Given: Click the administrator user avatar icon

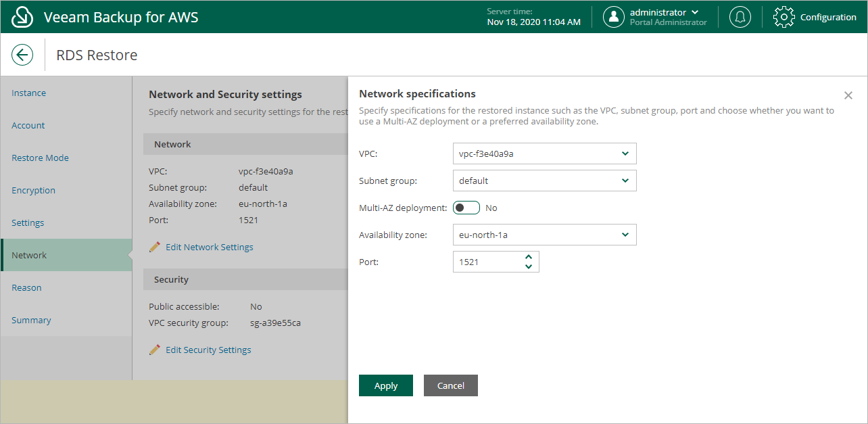Looking at the screenshot, I should 613,17.
